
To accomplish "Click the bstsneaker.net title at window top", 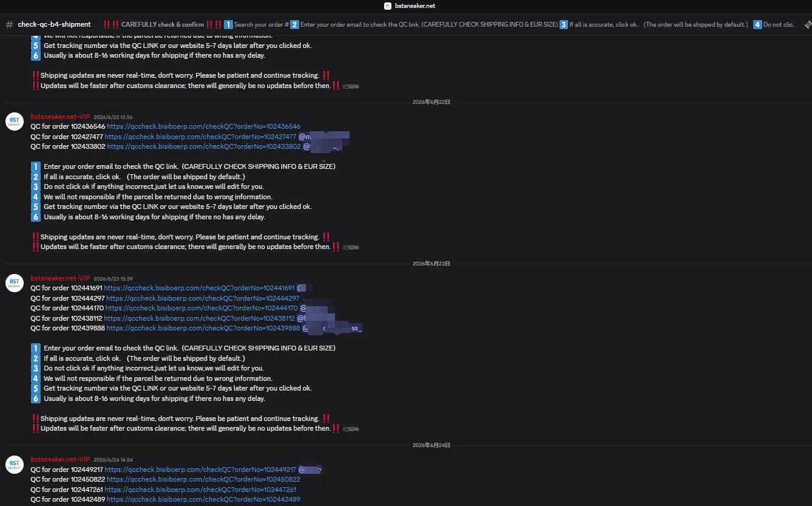I will click(414, 6).
